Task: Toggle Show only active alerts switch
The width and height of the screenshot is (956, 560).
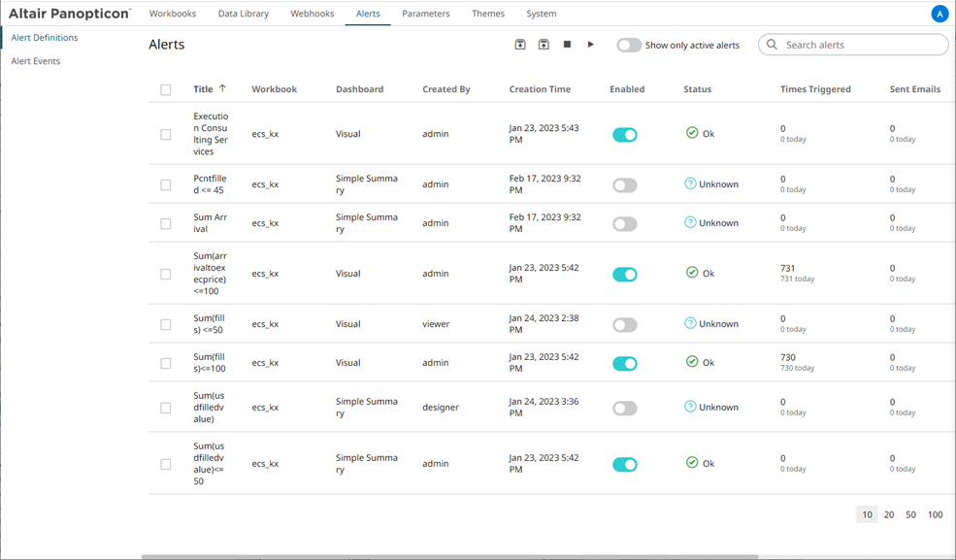Action: pos(629,45)
